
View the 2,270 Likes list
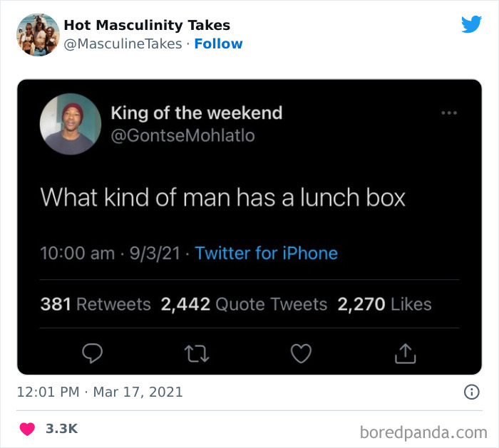pyautogui.click(x=384, y=304)
